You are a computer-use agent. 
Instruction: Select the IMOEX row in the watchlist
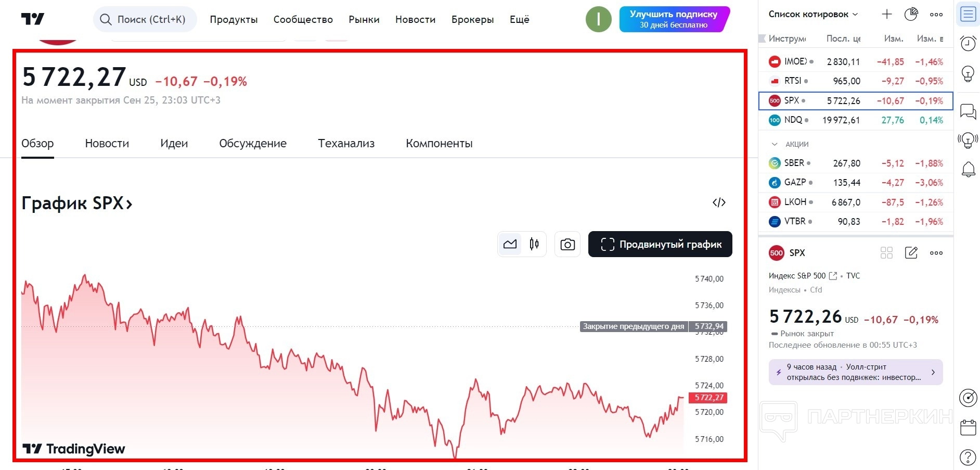point(856,61)
